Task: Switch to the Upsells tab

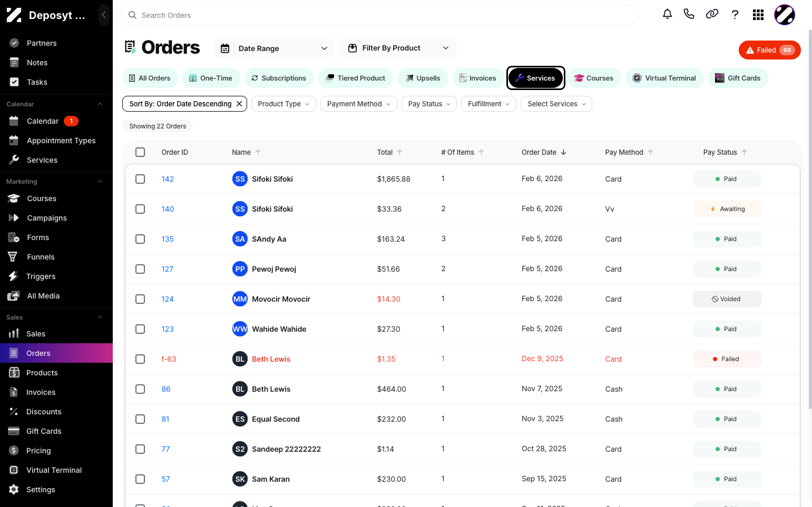Action: [x=423, y=78]
